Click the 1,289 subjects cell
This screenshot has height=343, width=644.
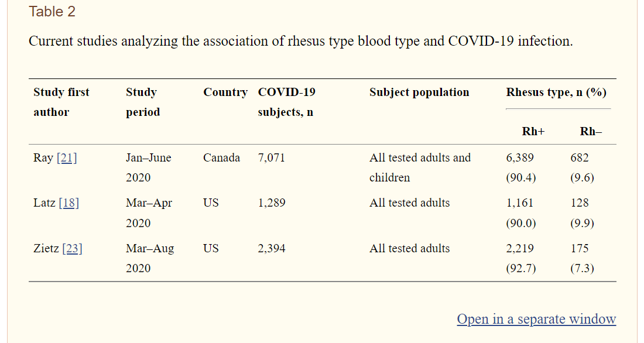click(x=271, y=203)
